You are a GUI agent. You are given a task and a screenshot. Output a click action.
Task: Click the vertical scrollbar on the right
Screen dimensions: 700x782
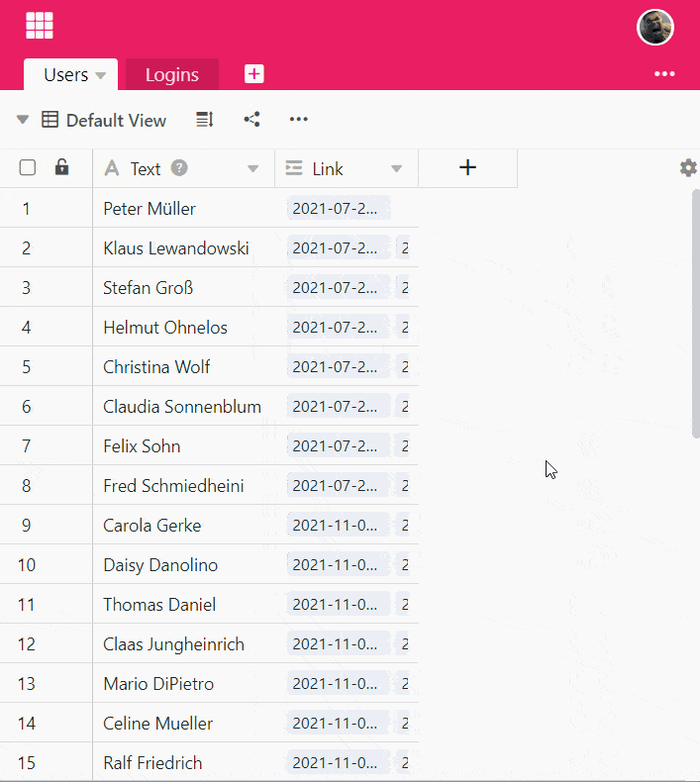point(695,312)
